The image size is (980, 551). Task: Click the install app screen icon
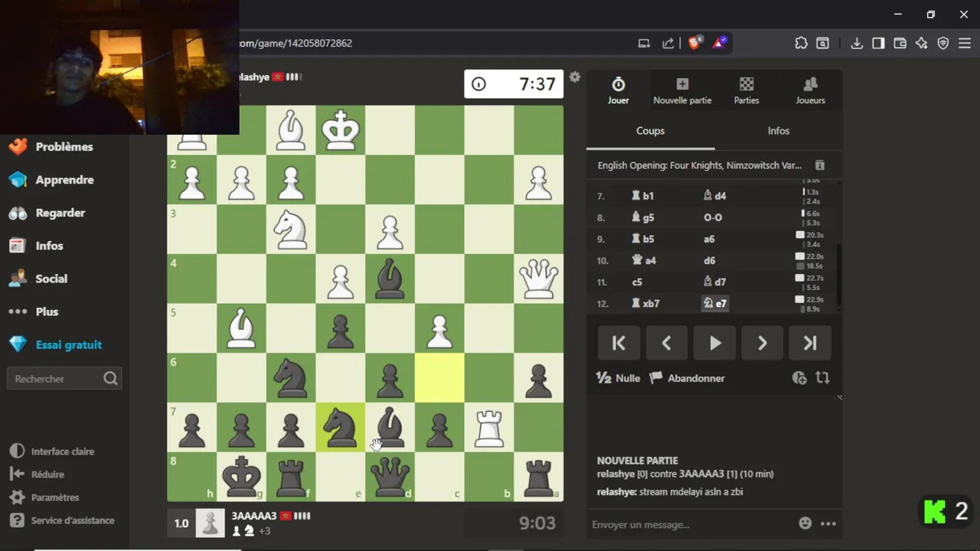644,44
